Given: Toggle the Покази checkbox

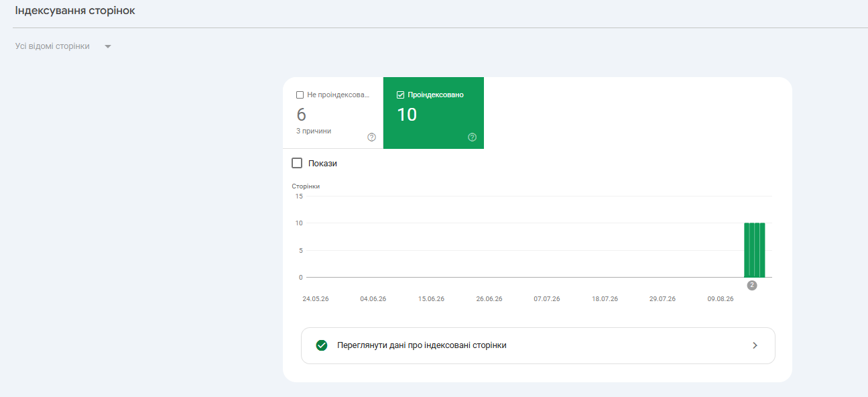Looking at the screenshot, I should pyautogui.click(x=297, y=163).
